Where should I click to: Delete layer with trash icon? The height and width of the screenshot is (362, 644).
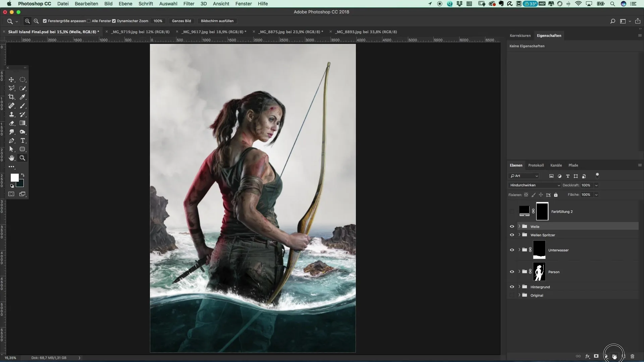coord(633,356)
